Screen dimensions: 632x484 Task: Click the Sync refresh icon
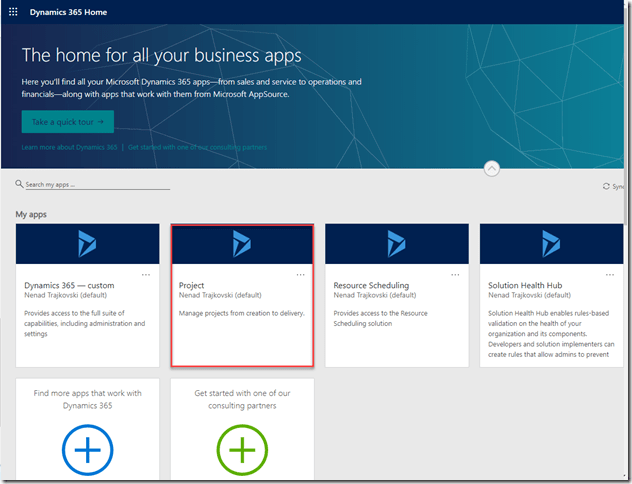tap(606, 186)
